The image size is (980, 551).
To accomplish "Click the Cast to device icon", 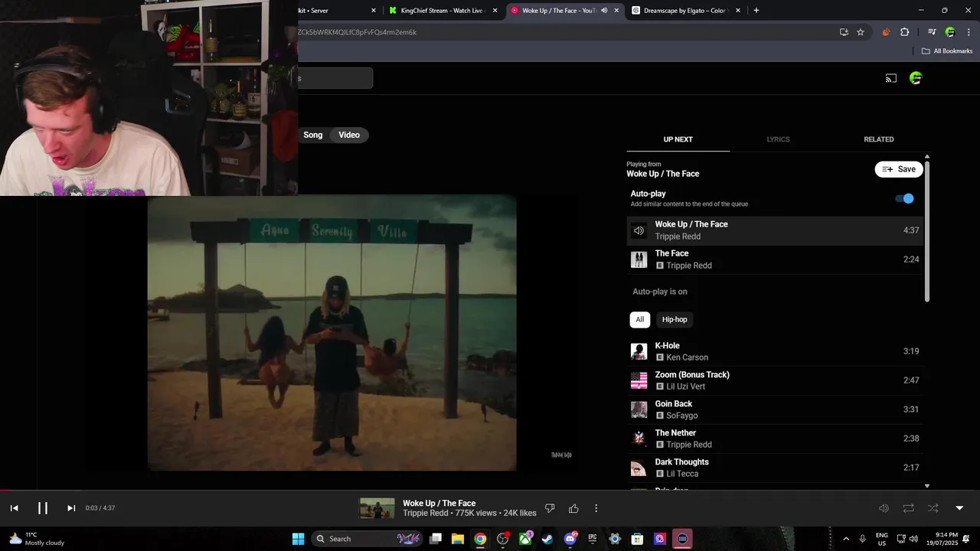I will (x=891, y=78).
